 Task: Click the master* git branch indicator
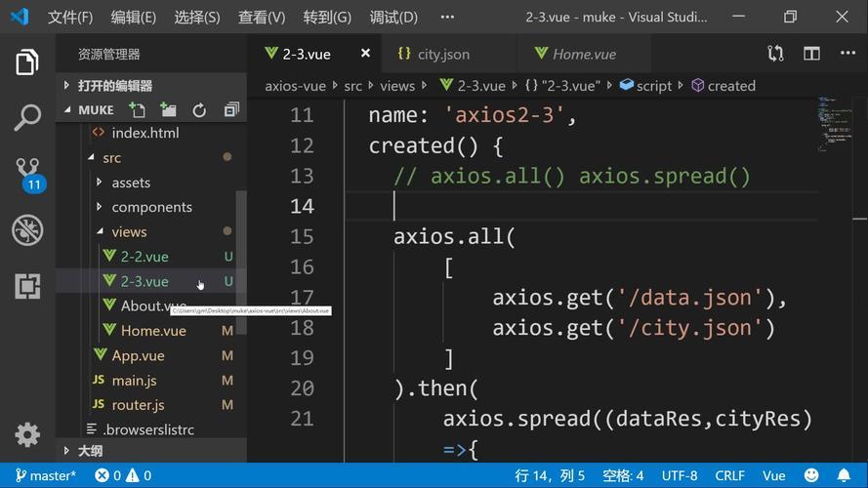tap(45, 475)
